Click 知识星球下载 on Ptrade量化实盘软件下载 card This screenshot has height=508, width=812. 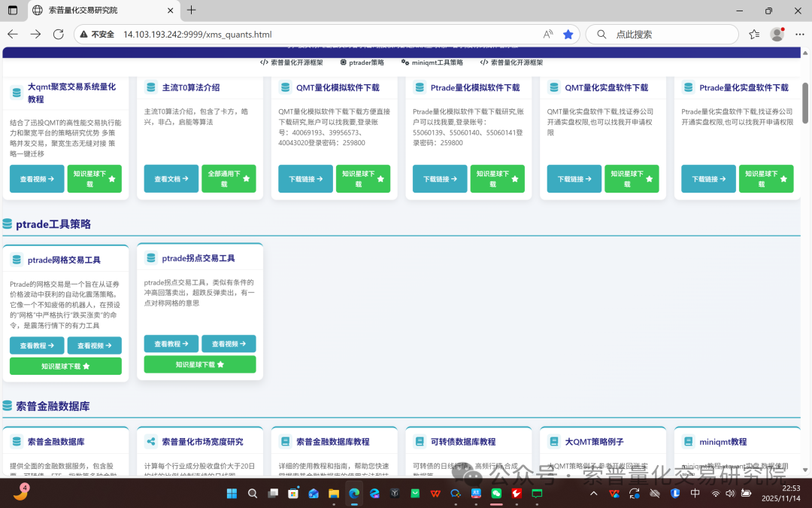click(x=766, y=179)
